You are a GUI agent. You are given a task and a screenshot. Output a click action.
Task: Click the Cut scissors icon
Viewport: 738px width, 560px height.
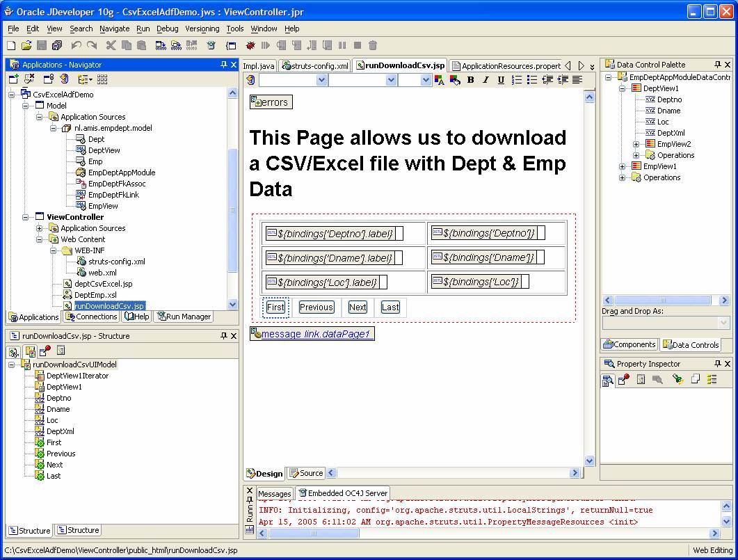(x=111, y=45)
